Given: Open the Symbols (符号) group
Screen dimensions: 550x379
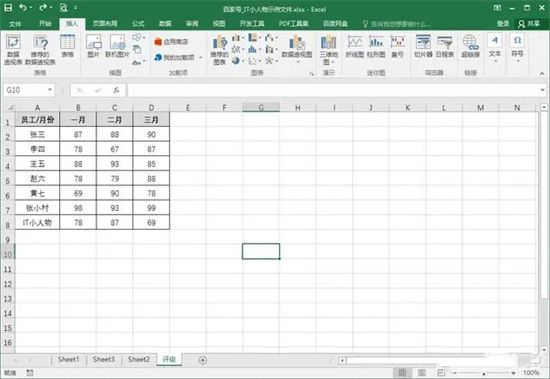Looking at the screenshot, I should pos(517,48).
